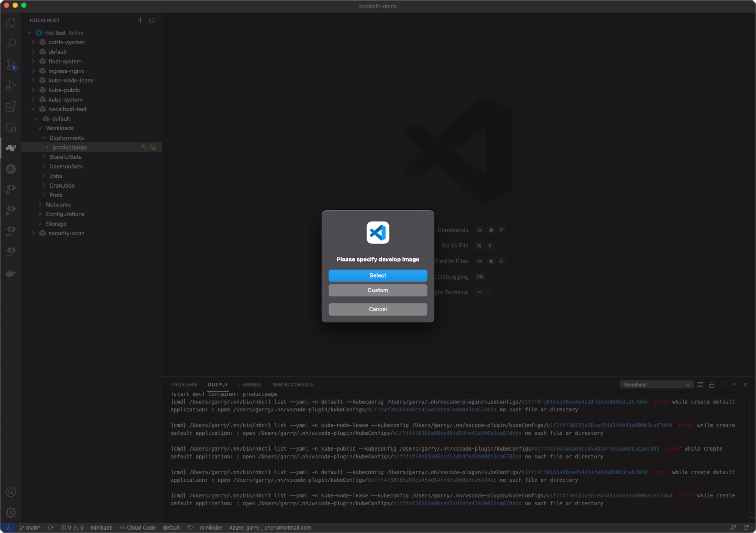Click the hammer icon on productpage
Viewport: 756px width, 533px height.
pos(143,147)
